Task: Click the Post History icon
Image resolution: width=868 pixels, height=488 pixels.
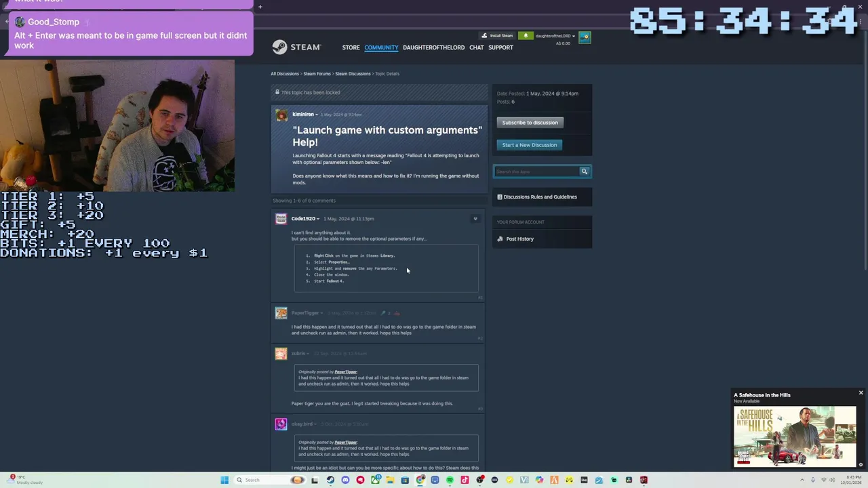Action: click(x=500, y=239)
